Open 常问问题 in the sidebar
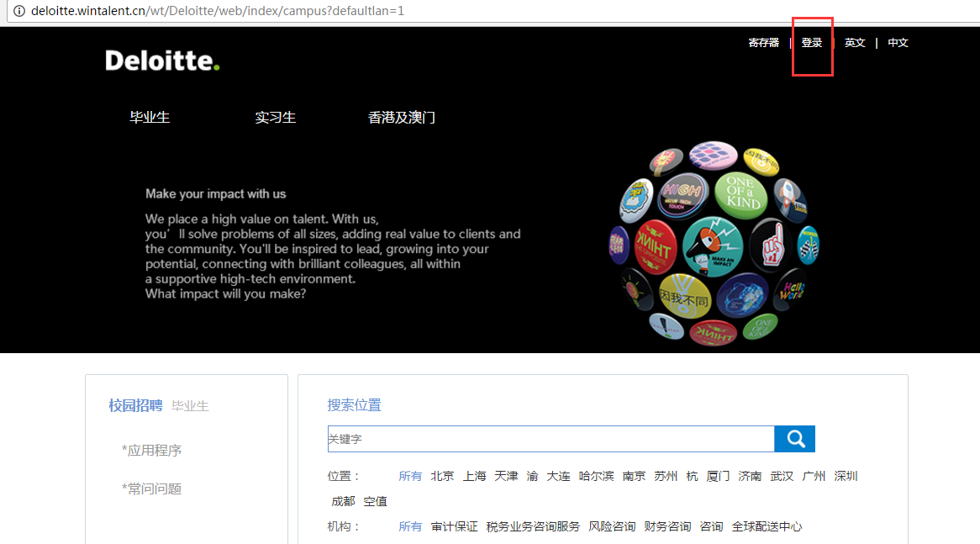Viewport: 980px width, 544px height. click(x=151, y=489)
